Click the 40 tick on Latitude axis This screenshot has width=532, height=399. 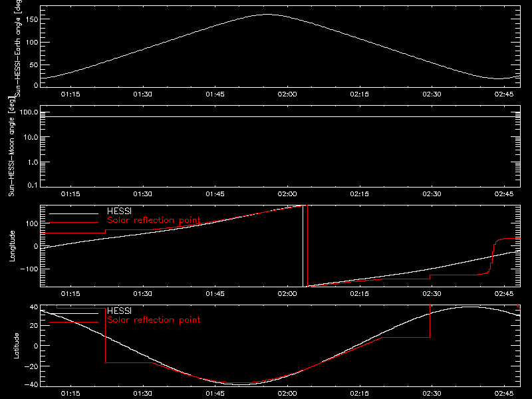point(34,307)
